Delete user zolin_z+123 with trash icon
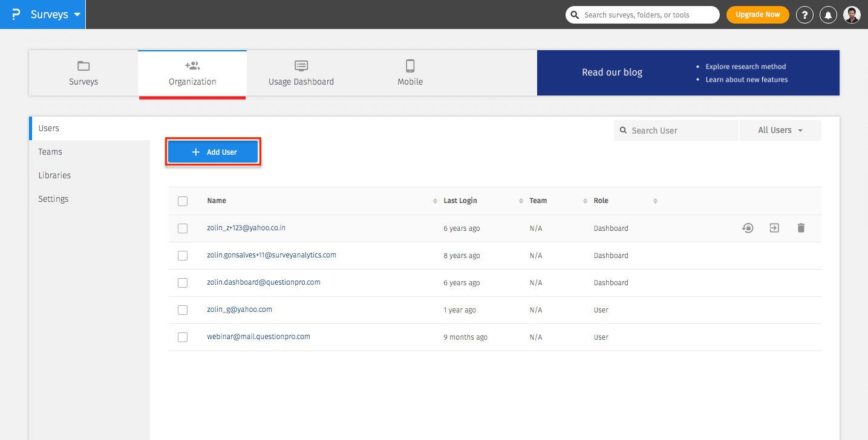868x440 pixels. (801, 228)
